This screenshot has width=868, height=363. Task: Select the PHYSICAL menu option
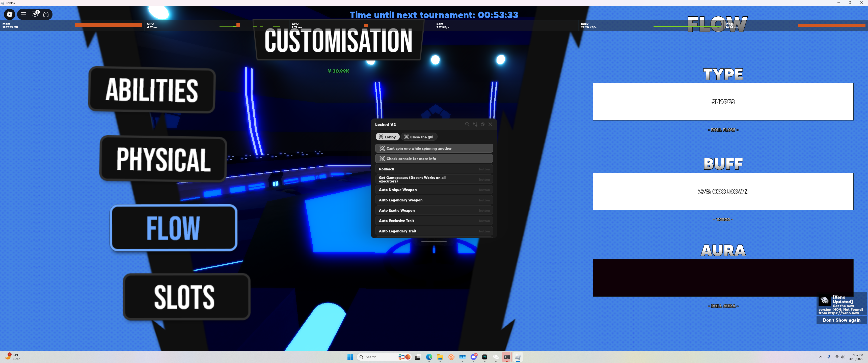[163, 159]
